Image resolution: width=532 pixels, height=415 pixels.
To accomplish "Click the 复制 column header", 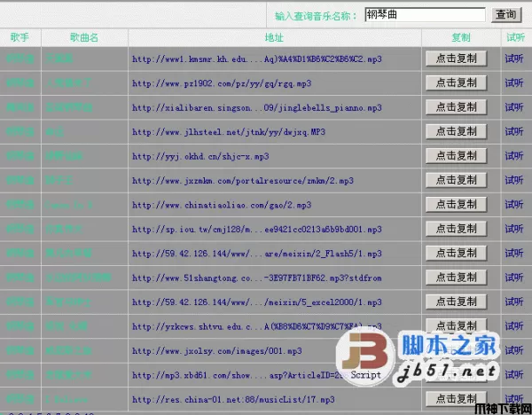I will [x=461, y=37].
